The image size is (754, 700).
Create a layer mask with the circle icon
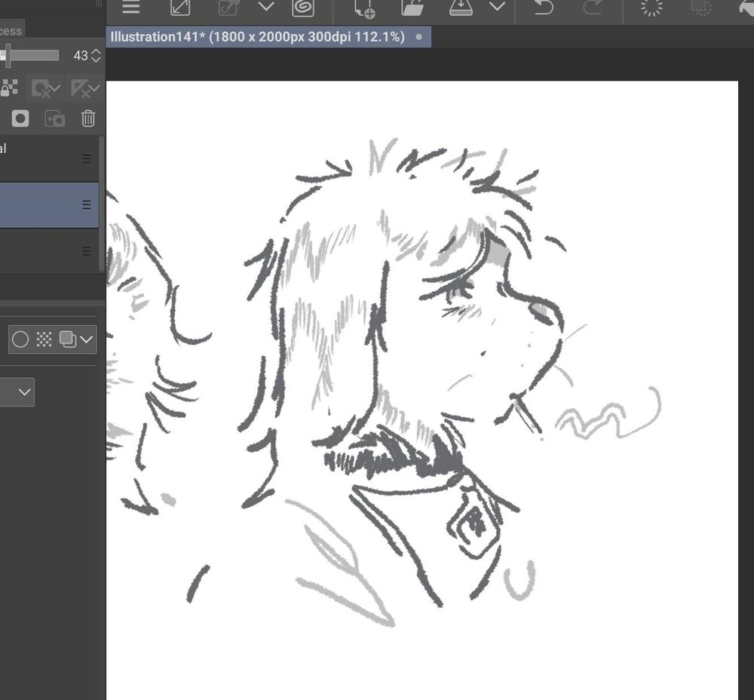click(20, 118)
